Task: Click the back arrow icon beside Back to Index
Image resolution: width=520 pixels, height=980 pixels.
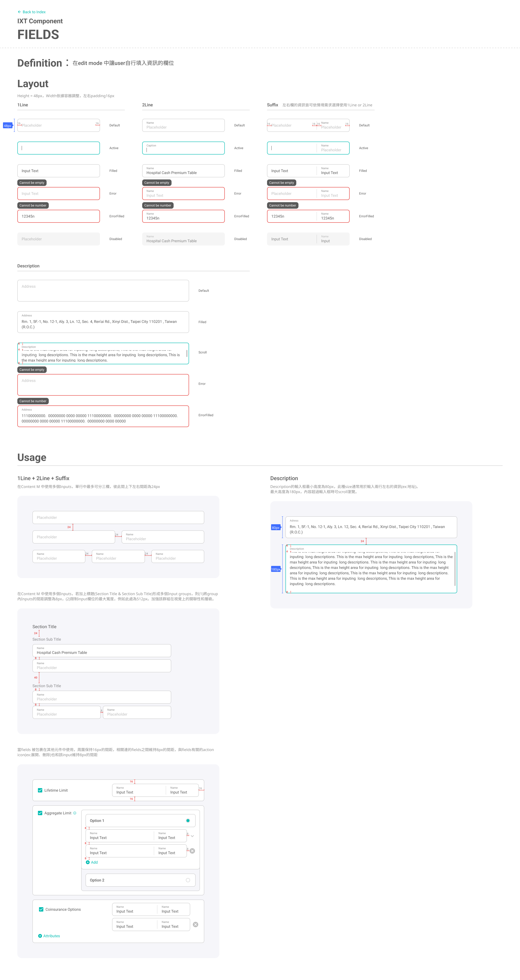Action: coord(19,12)
